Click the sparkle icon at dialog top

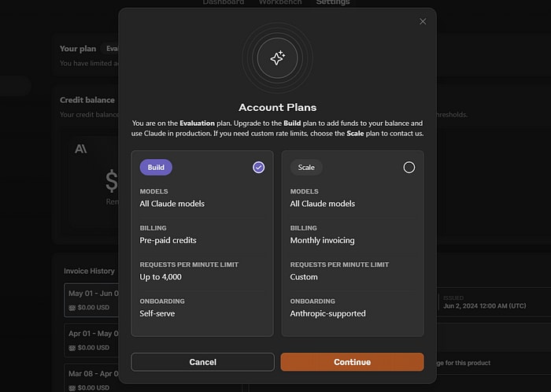click(278, 58)
